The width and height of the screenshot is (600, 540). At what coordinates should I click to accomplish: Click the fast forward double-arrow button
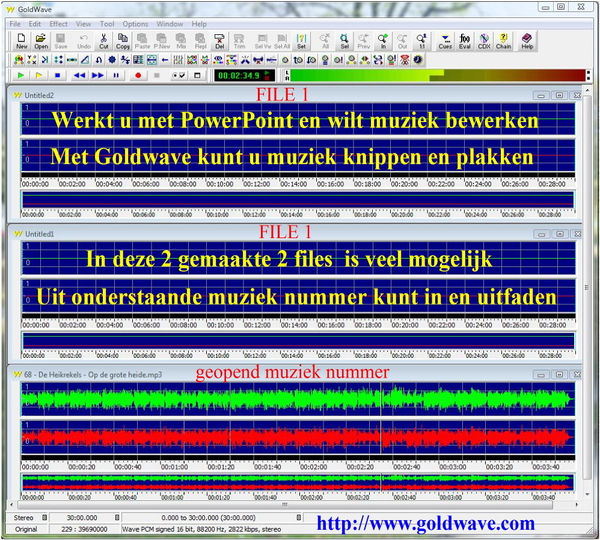(x=98, y=75)
